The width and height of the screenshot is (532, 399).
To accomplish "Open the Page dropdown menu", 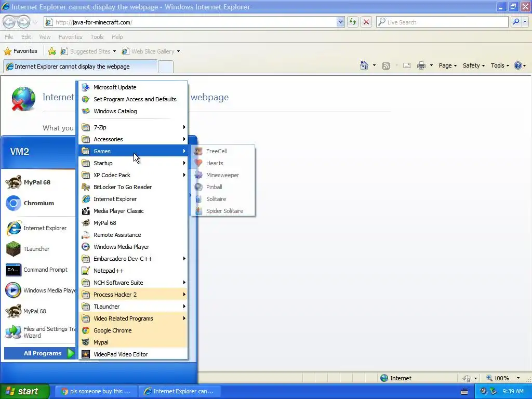I will (x=447, y=65).
